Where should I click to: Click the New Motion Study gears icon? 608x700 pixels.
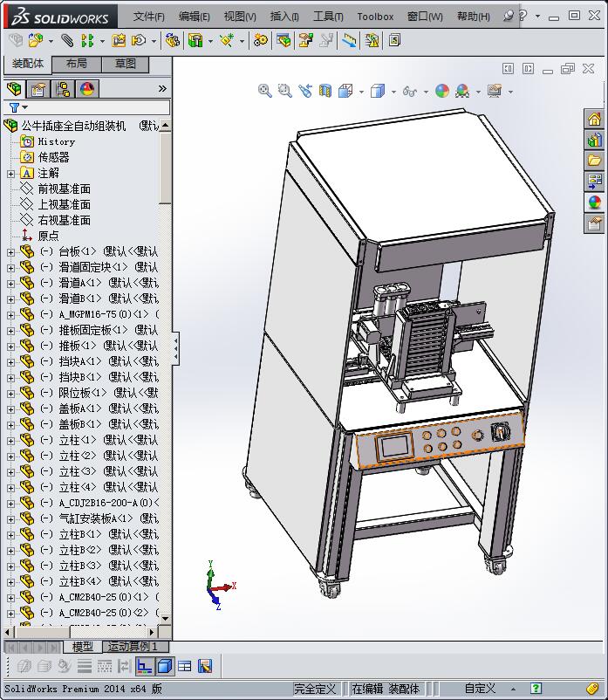261,41
